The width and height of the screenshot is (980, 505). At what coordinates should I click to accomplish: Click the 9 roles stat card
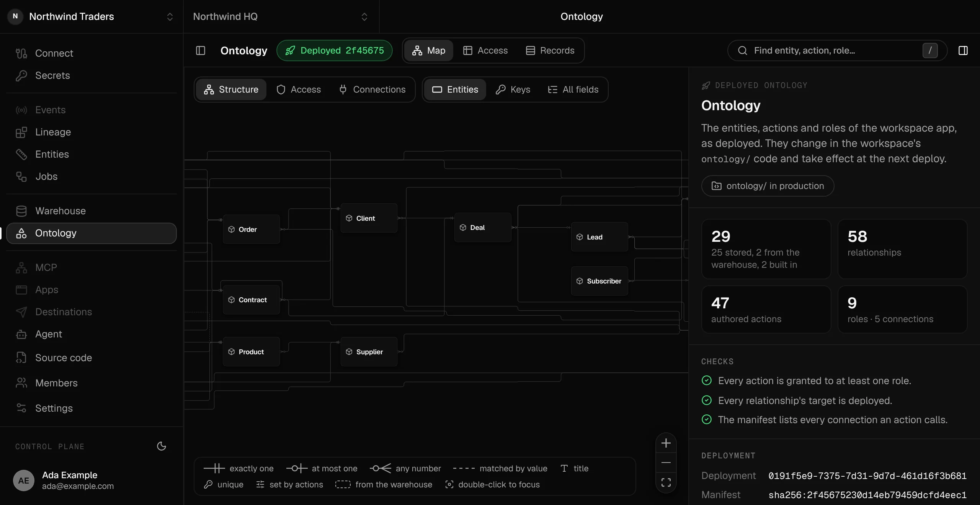(x=903, y=310)
